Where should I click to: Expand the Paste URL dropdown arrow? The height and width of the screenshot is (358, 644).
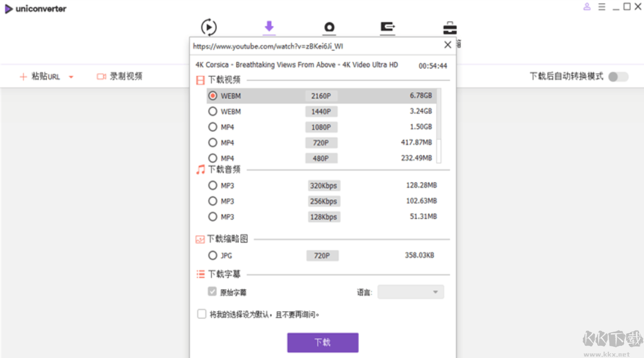click(x=71, y=77)
